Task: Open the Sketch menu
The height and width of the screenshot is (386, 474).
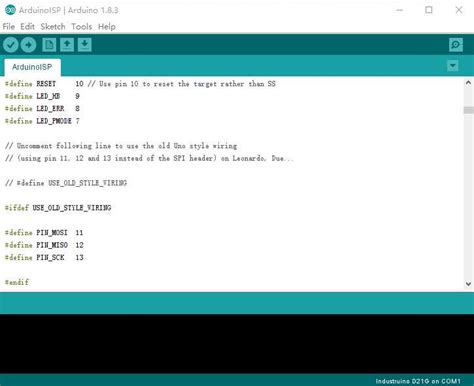Action: (x=53, y=27)
